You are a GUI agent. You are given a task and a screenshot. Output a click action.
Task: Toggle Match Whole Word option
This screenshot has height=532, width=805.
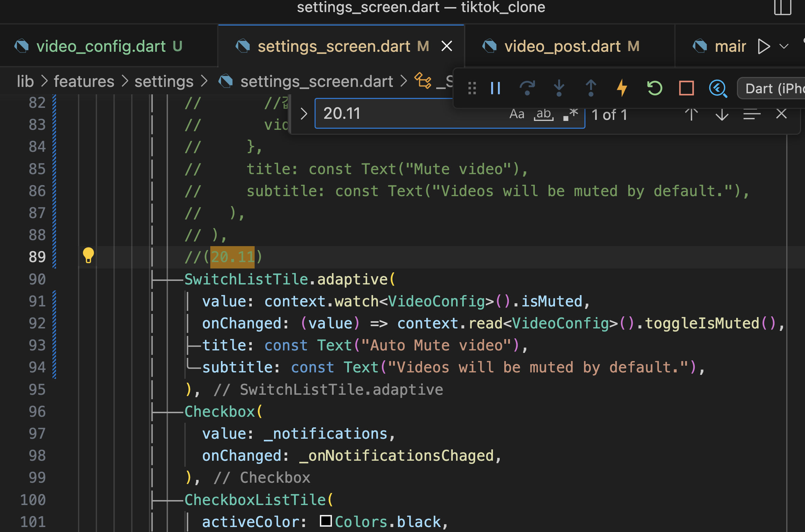pyautogui.click(x=544, y=114)
